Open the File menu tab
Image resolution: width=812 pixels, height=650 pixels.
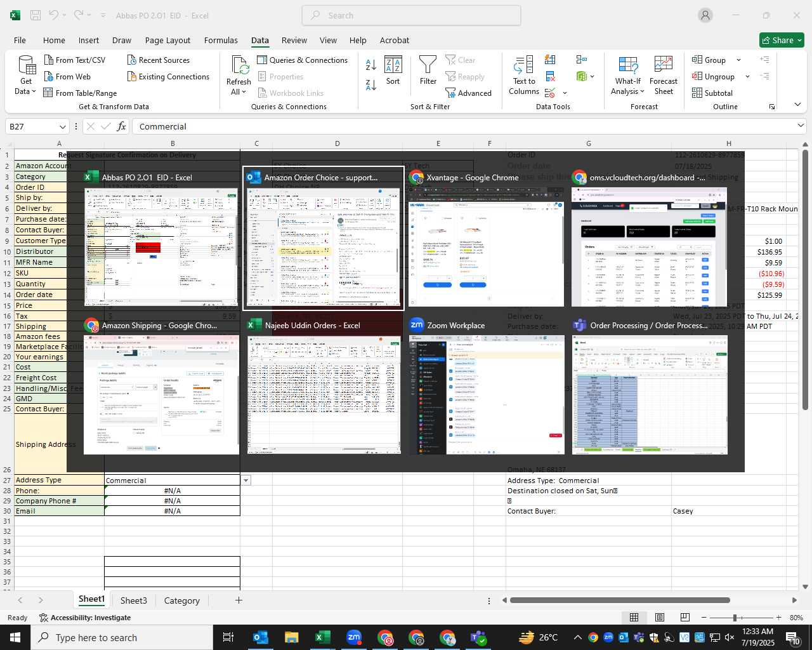pos(20,40)
